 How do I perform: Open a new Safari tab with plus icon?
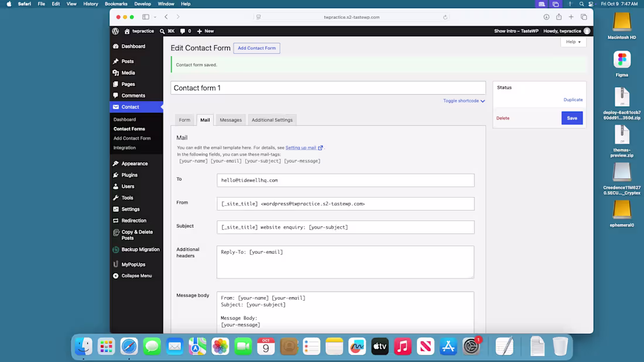pyautogui.click(x=571, y=17)
